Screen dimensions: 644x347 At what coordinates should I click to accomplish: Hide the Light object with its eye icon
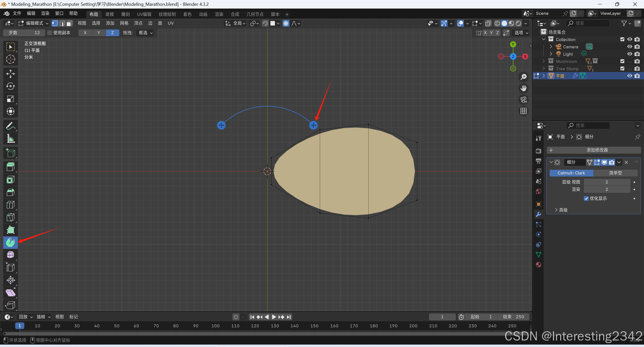click(629, 54)
